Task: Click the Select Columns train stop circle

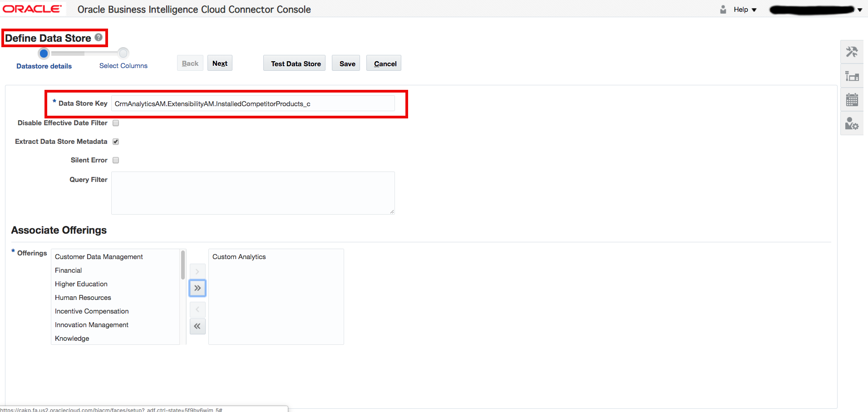Action: pyautogui.click(x=123, y=53)
